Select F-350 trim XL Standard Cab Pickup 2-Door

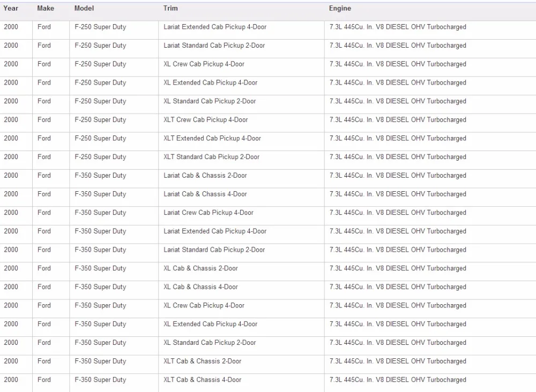tap(210, 343)
